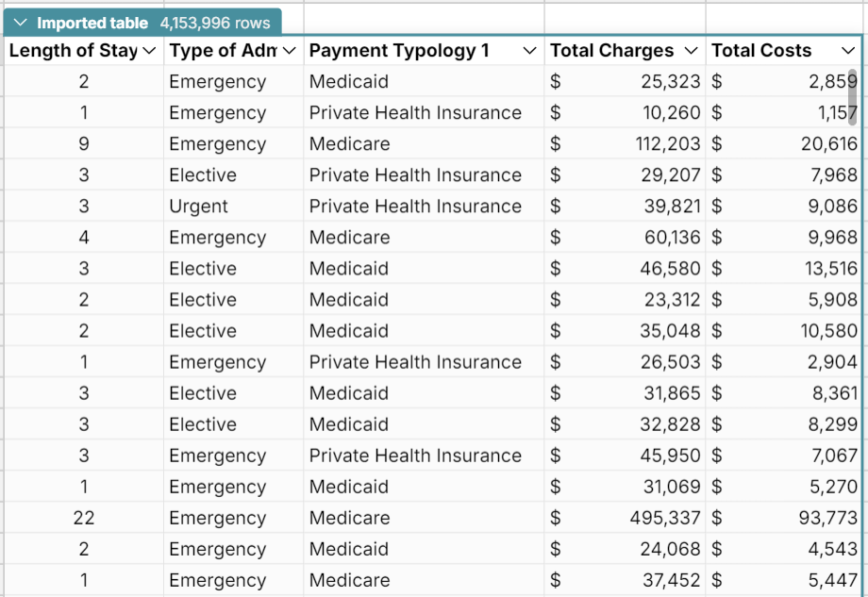Select the Total Charges value 112,203
Image resolution: width=868 pixels, height=597 pixels.
pos(663,143)
